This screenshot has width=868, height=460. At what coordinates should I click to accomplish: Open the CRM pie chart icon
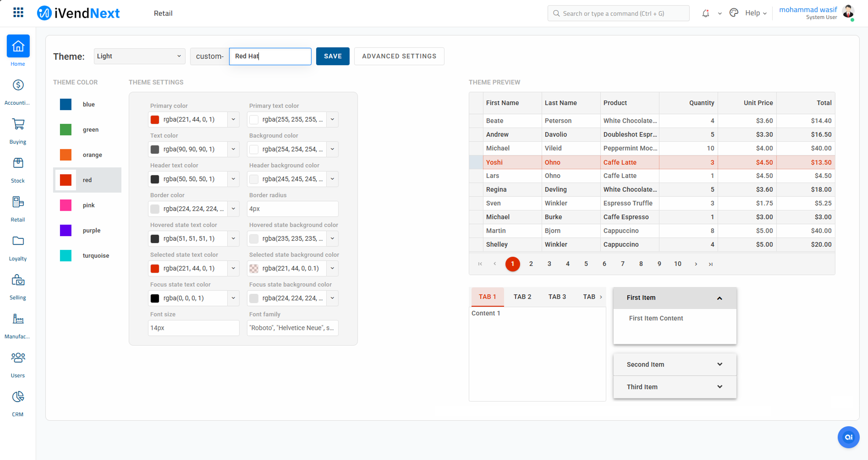pyautogui.click(x=18, y=397)
